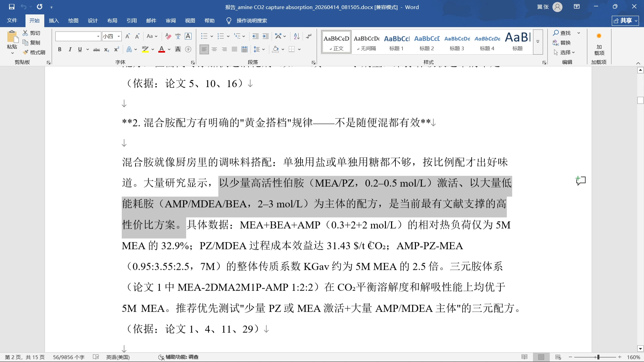The image size is (644, 362).
Task: Click the 共享 share button
Action: pyautogui.click(x=625, y=20)
